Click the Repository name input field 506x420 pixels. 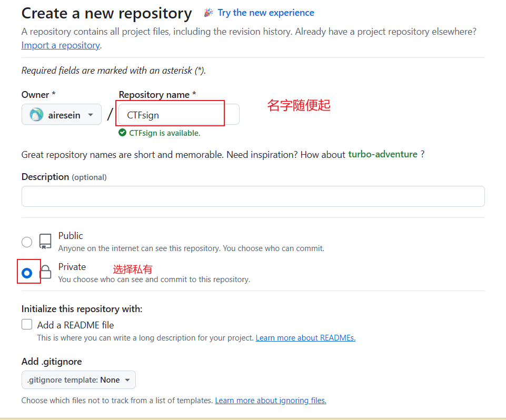coord(178,115)
